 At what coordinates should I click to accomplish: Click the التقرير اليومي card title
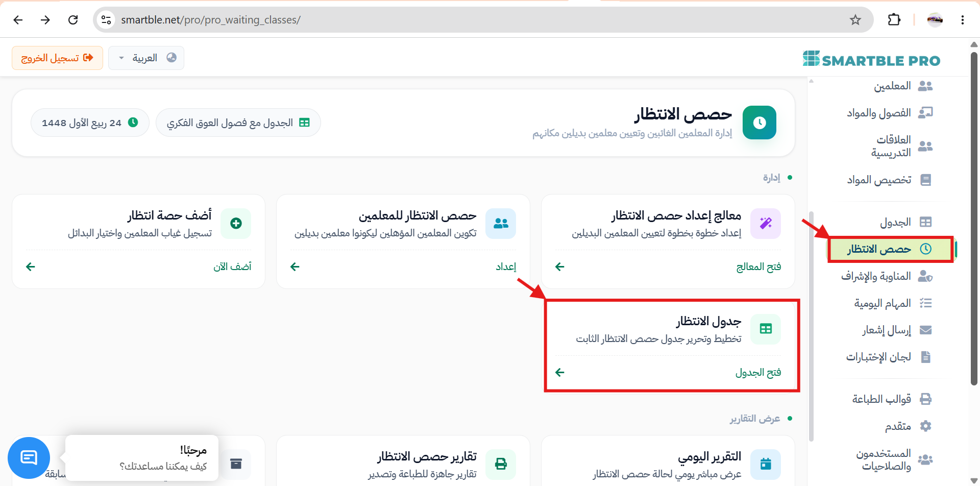pyautogui.click(x=709, y=457)
